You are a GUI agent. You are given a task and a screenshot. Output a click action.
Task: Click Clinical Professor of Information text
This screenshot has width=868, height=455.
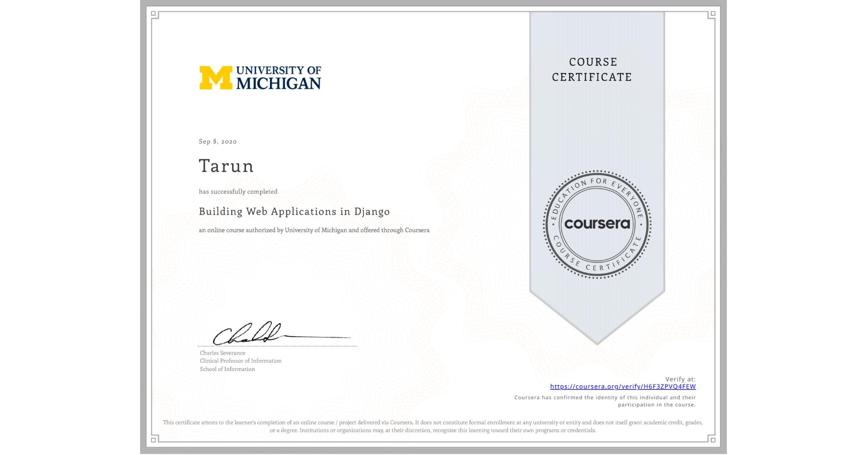(241, 361)
